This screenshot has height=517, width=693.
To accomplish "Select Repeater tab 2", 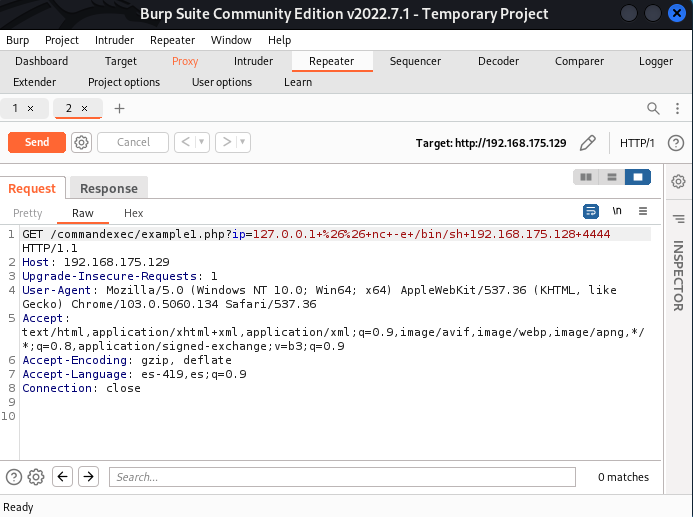I will click(x=69, y=108).
